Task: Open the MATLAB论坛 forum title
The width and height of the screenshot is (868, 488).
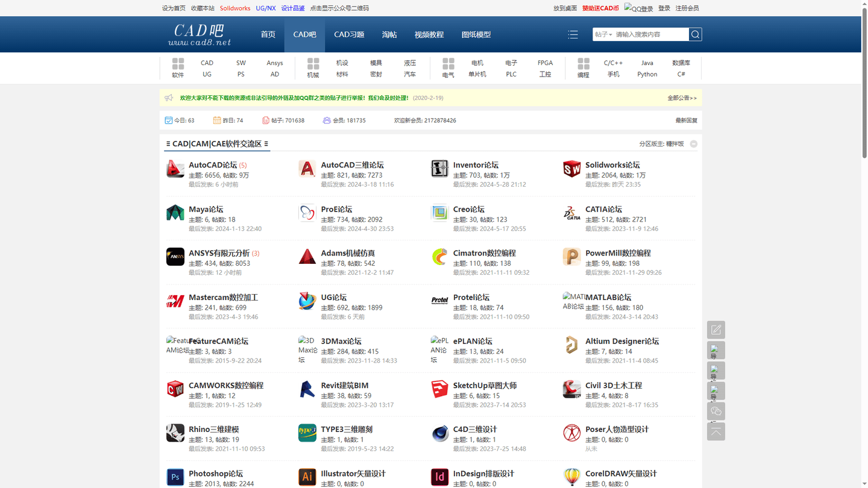Action: pos(608,297)
